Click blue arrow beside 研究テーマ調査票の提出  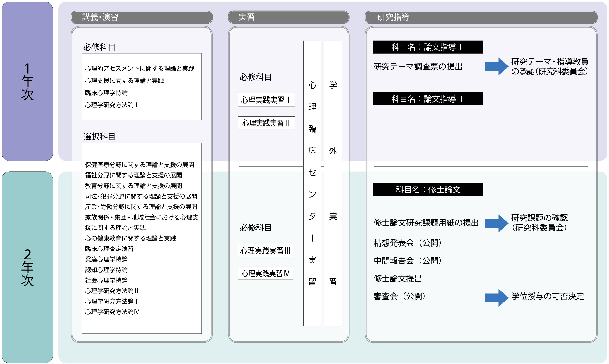click(496, 67)
